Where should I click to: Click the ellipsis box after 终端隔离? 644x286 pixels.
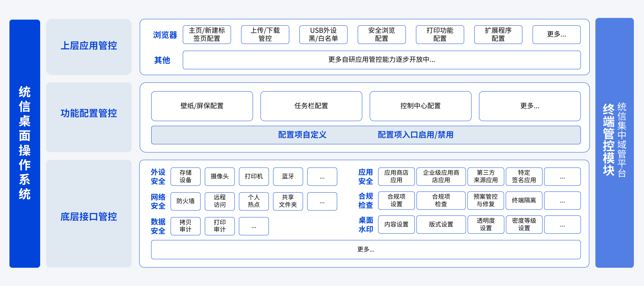pyautogui.click(x=562, y=200)
